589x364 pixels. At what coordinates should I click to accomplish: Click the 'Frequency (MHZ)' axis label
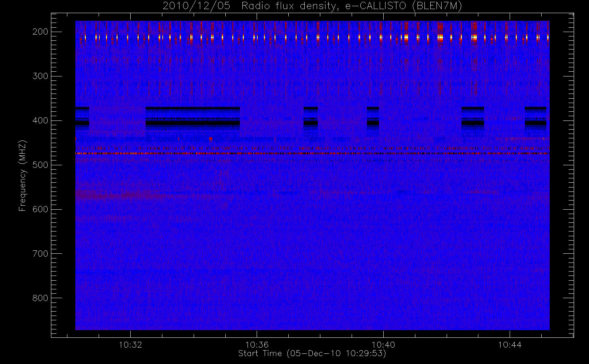(x=23, y=175)
